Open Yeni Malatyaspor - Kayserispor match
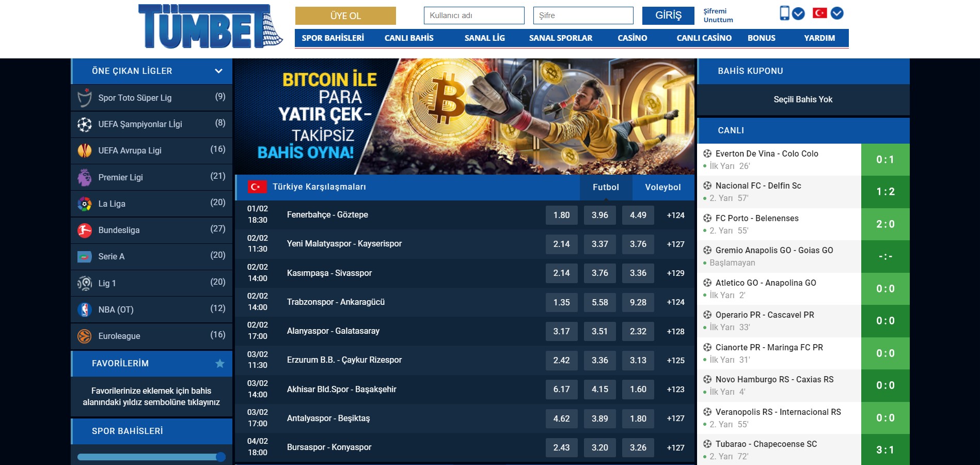This screenshot has height=465, width=980. click(344, 243)
